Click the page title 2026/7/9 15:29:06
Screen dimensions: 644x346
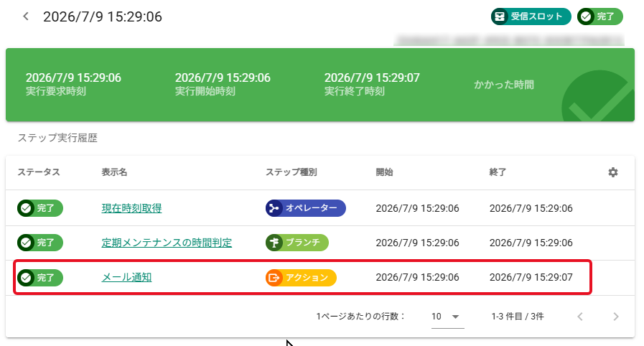(103, 17)
